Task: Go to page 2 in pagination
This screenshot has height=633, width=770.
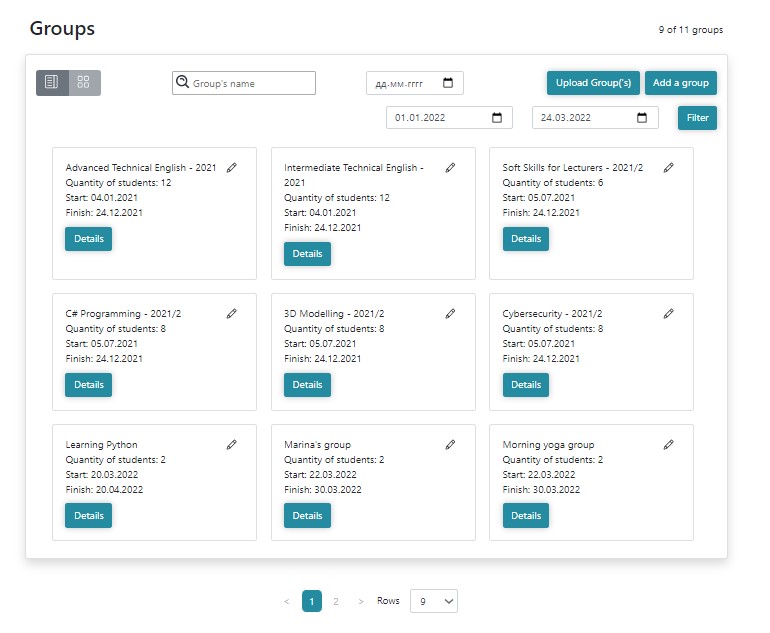Action: pos(336,602)
